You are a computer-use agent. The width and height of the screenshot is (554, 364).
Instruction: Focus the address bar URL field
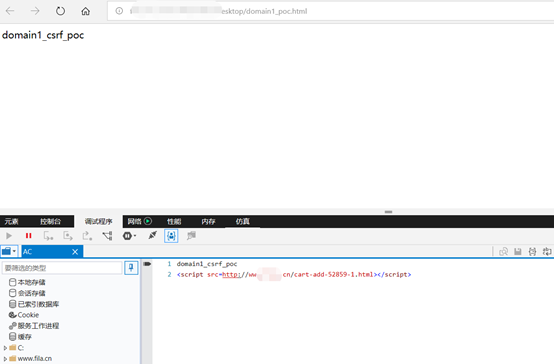point(331,11)
